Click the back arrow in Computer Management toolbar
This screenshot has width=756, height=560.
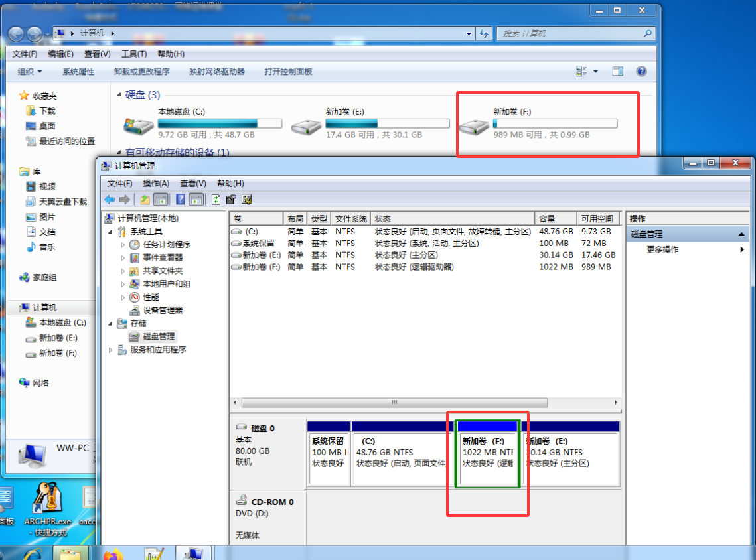[110, 199]
